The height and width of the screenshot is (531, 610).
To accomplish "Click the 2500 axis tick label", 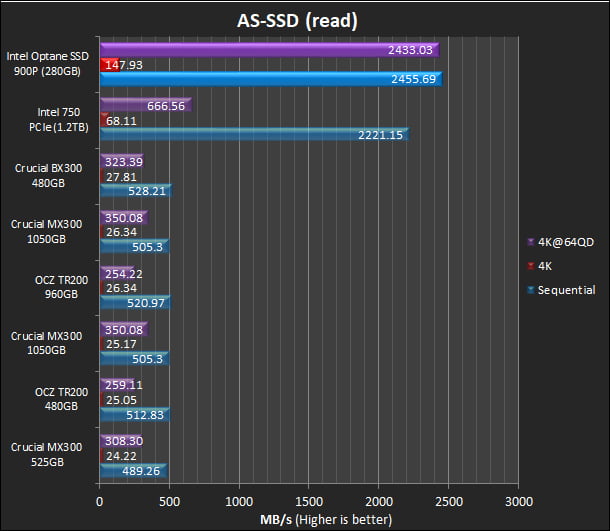I will pos(449,501).
